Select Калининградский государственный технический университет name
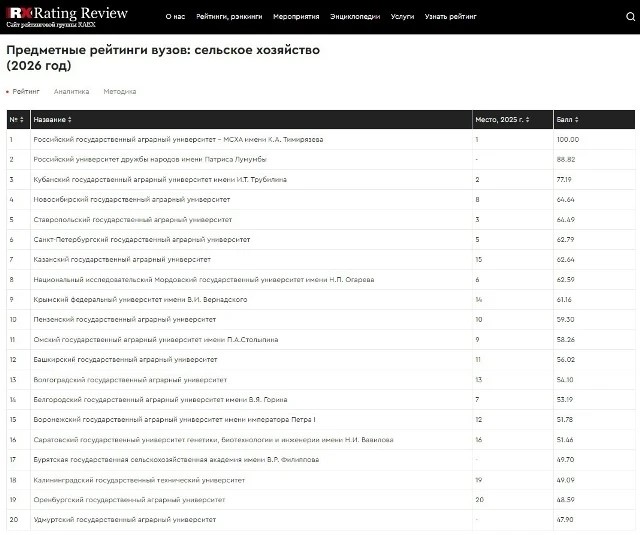The height and width of the screenshot is (535, 640). (x=139, y=480)
